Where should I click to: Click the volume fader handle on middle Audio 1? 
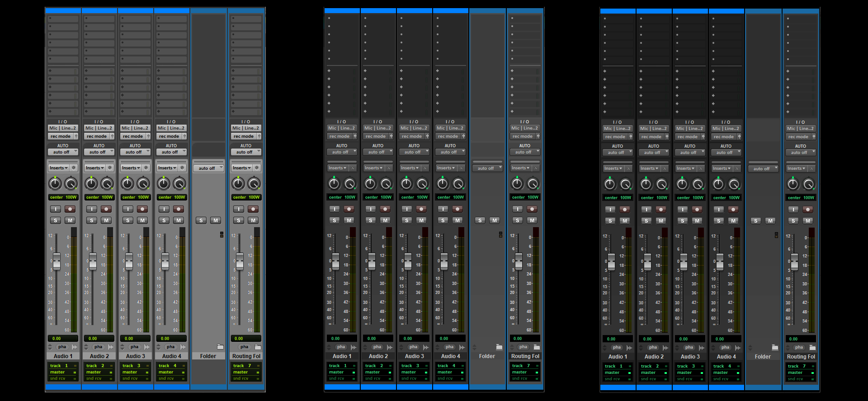(335, 261)
